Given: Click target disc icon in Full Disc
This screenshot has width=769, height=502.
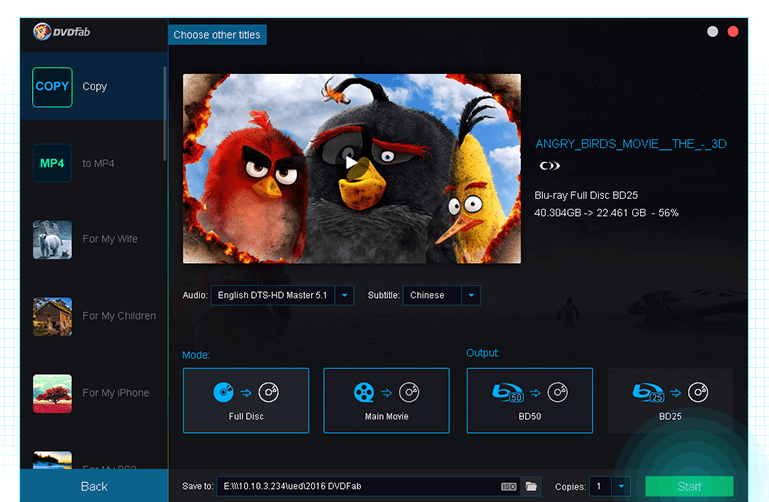Looking at the screenshot, I should coord(269,392).
